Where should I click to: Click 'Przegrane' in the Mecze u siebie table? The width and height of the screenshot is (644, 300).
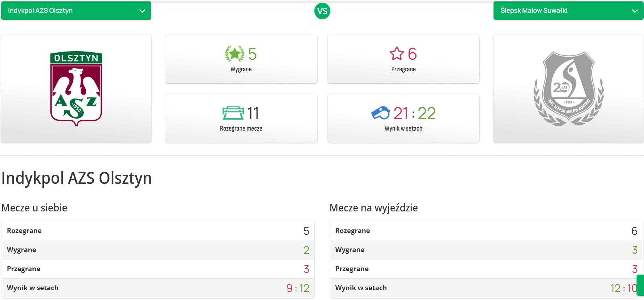tap(24, 269)
